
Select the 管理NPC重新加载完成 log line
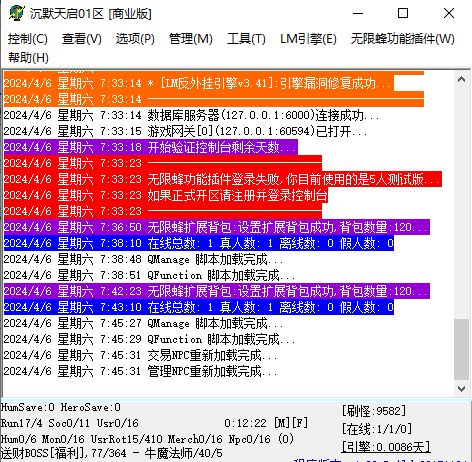(140, 371)
